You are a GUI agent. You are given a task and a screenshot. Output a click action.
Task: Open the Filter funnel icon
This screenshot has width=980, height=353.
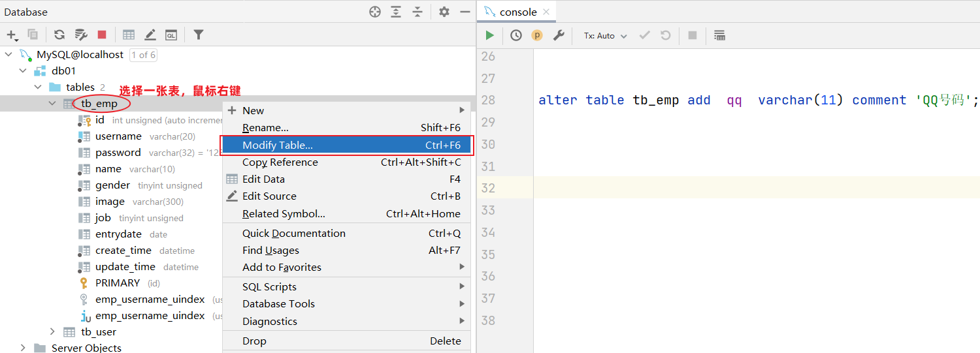pyautogui.click(x=199, y=35)
